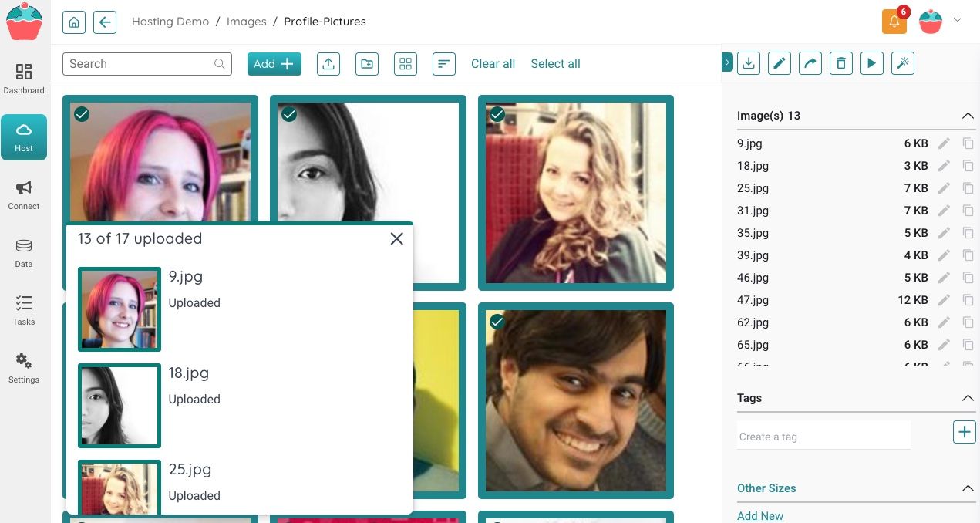The height and width of the screenshot is (523, 980).
Task: Click the search magnifier icon
Action: point(220,64)
